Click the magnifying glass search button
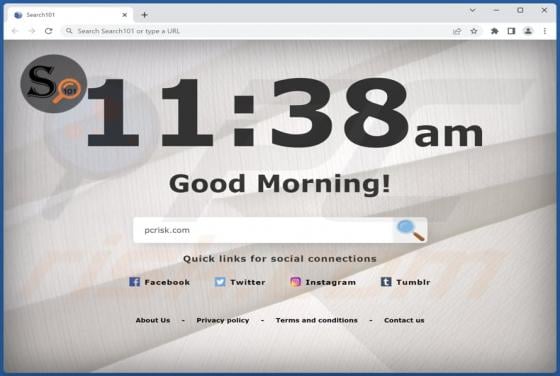 click(411, 230)
